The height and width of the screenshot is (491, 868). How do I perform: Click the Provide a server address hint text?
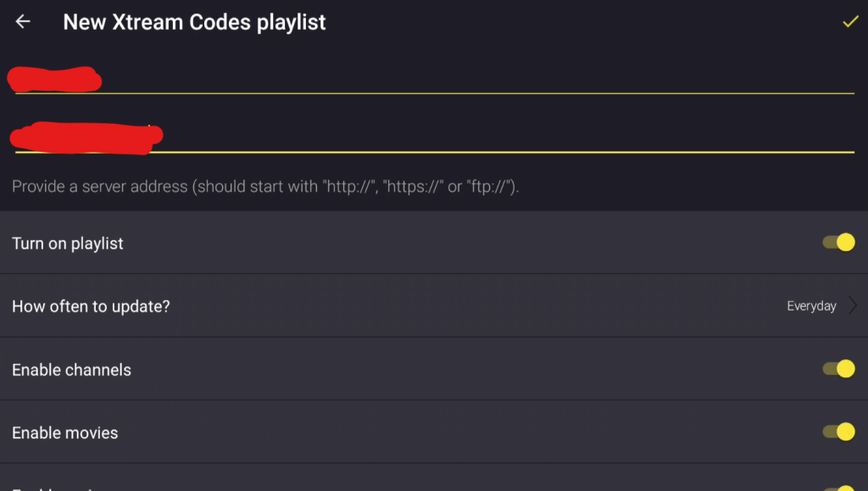coord(265,187)
